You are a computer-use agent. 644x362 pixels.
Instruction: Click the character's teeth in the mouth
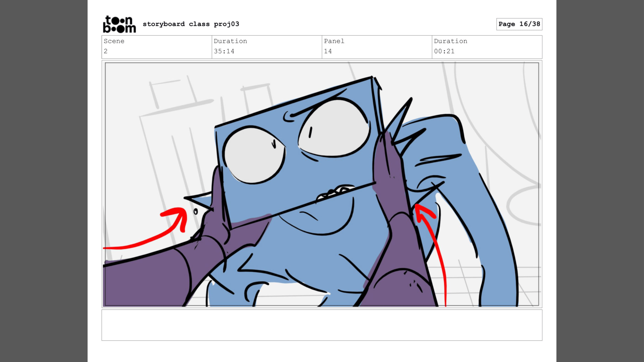[x=335, y=190]
